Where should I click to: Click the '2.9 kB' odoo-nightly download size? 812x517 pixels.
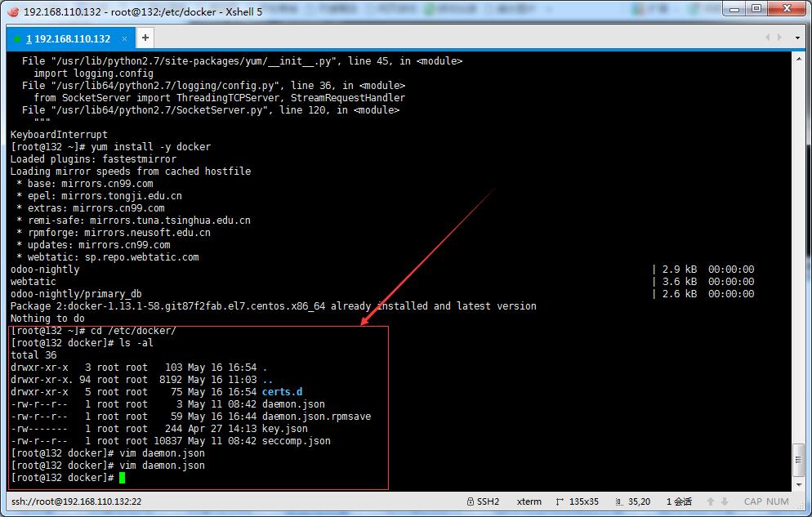tap(680, 269)
